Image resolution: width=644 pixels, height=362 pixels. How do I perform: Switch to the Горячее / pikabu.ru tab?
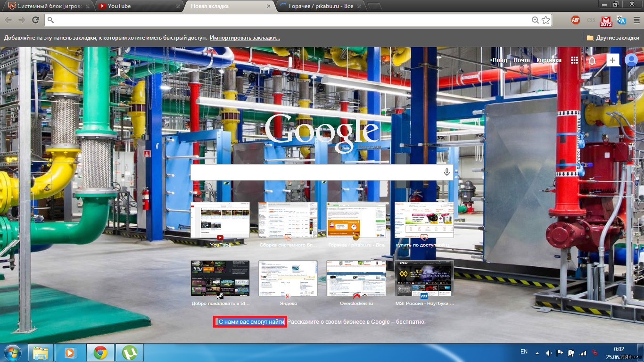321,6
